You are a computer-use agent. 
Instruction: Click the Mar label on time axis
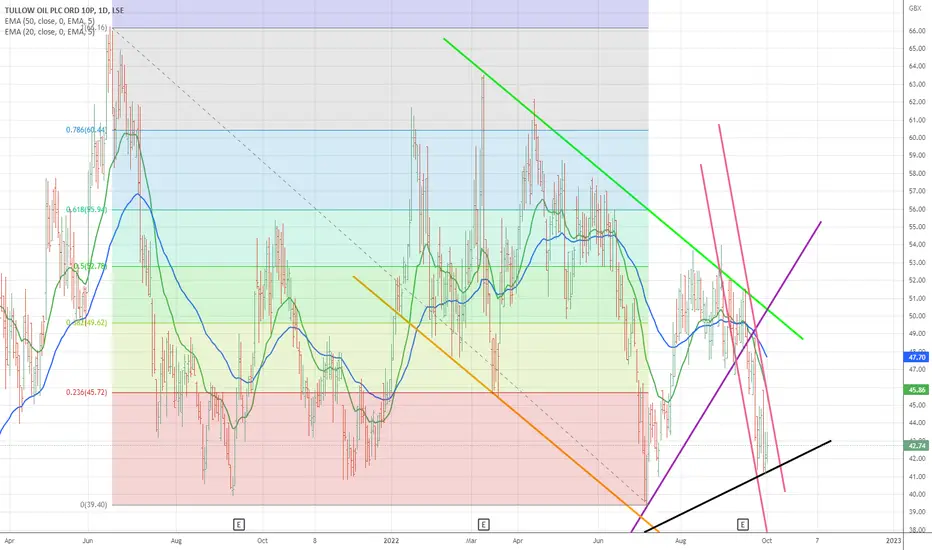(471, 541)
